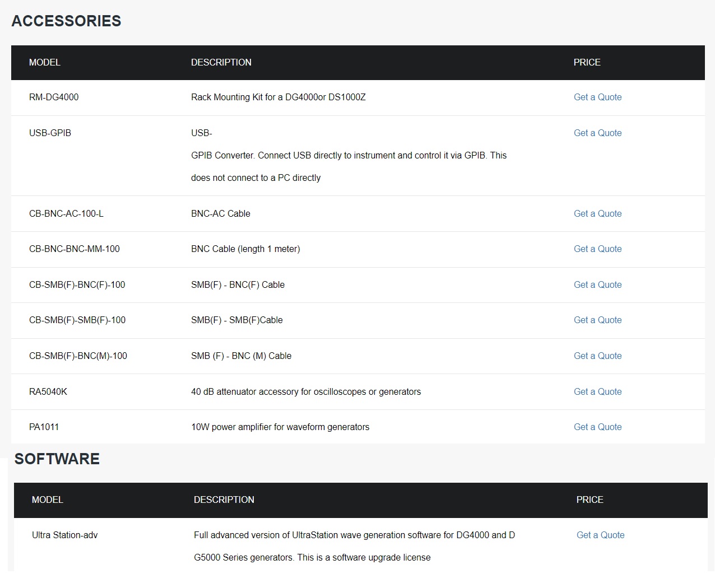Click PRICE header in Accessories table
715x588 pixels.
tap(587, 62)
